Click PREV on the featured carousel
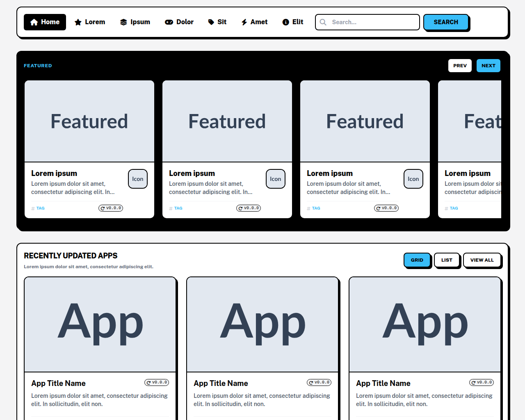This screenshot has height=420, width=525. (460, 65)
